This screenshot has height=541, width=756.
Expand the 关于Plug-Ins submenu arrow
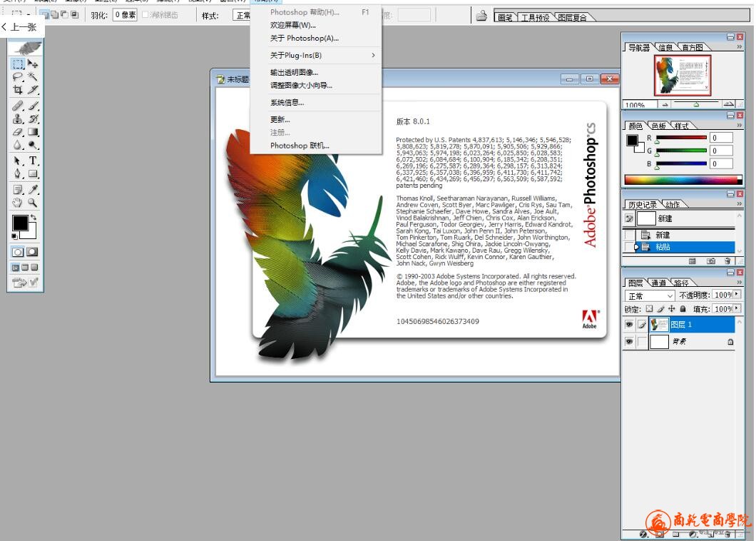tap(373, 56)
